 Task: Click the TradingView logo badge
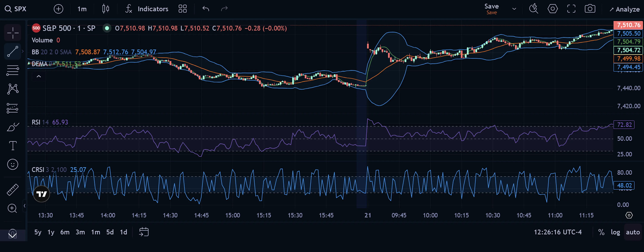(x=41, y=194)
